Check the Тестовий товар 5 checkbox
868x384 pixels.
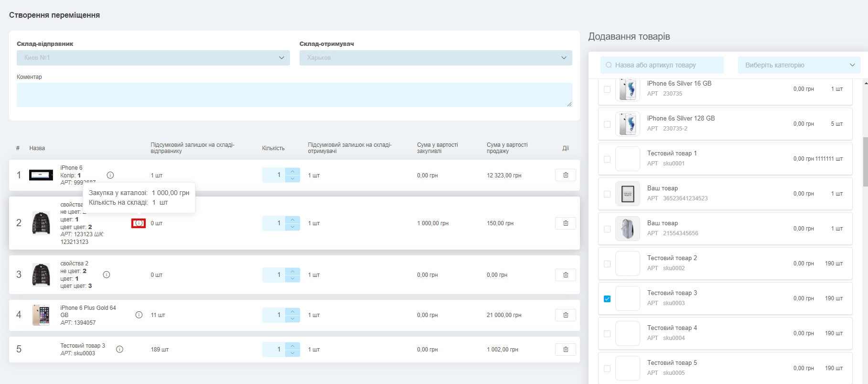coord(607,369)
